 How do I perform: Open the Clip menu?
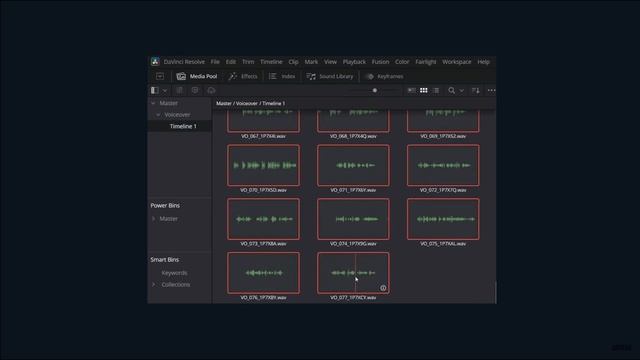pos(293,62)
